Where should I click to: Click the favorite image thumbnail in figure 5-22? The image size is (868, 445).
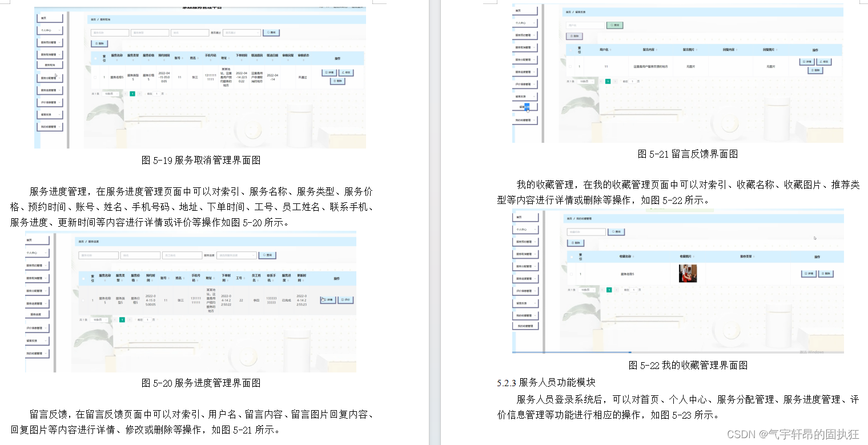(688, 273)
